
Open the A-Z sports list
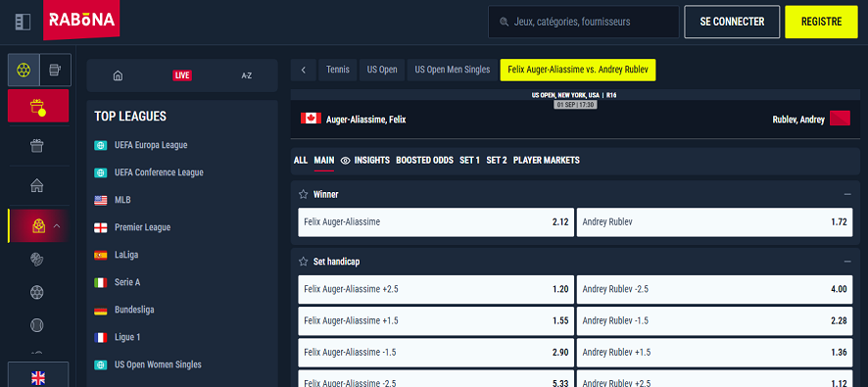[x=246, y=75]
